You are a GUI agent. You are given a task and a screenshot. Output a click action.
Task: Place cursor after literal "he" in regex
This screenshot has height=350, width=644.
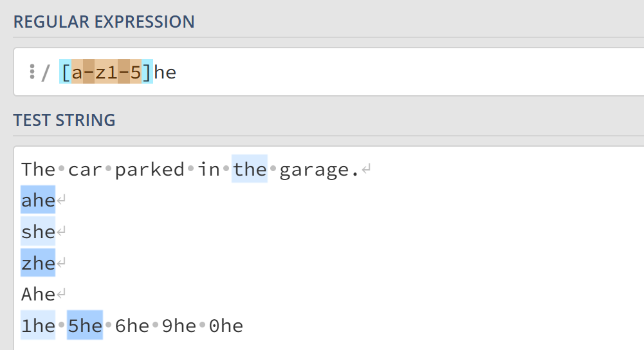pos(177,73)
